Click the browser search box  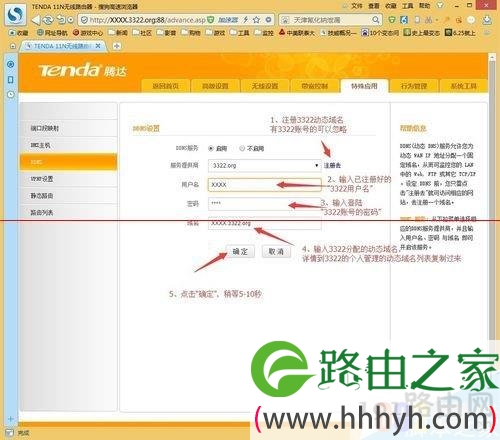tap(330, 20)
